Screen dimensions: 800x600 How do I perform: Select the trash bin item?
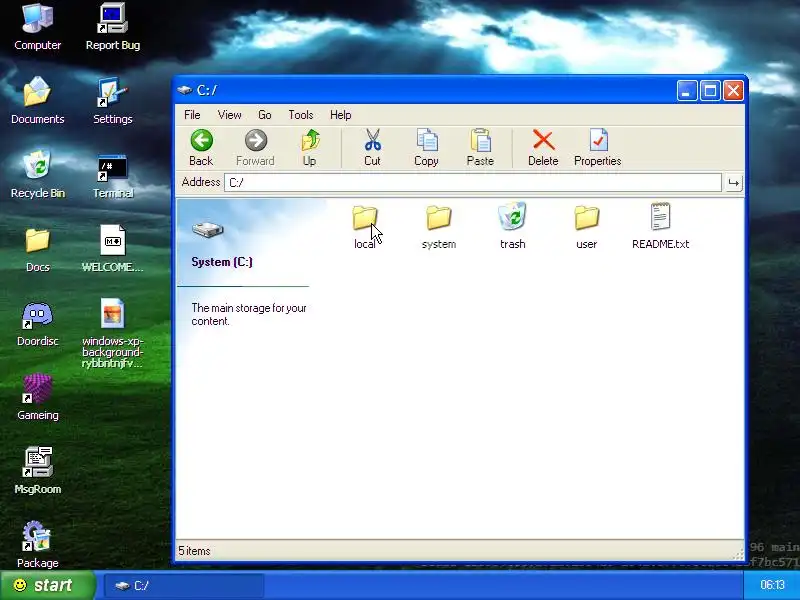(x=513, y=227)
